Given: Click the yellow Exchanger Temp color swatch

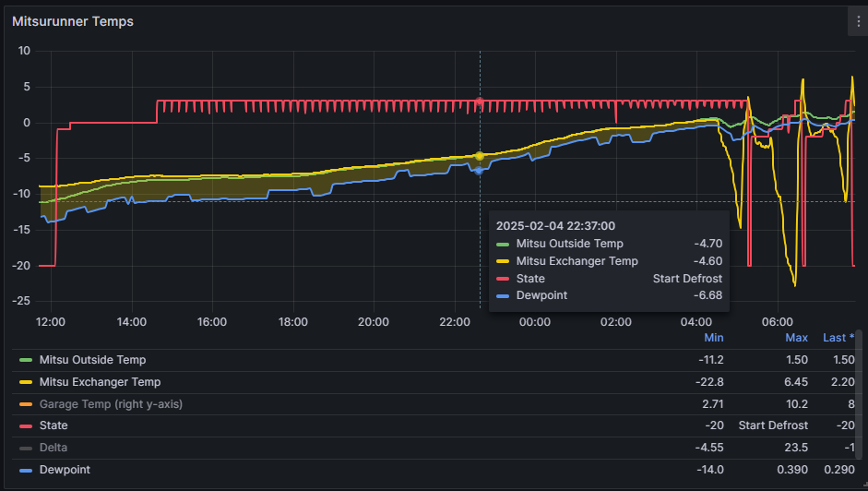Looking at the screenshot, I should 26,382.
